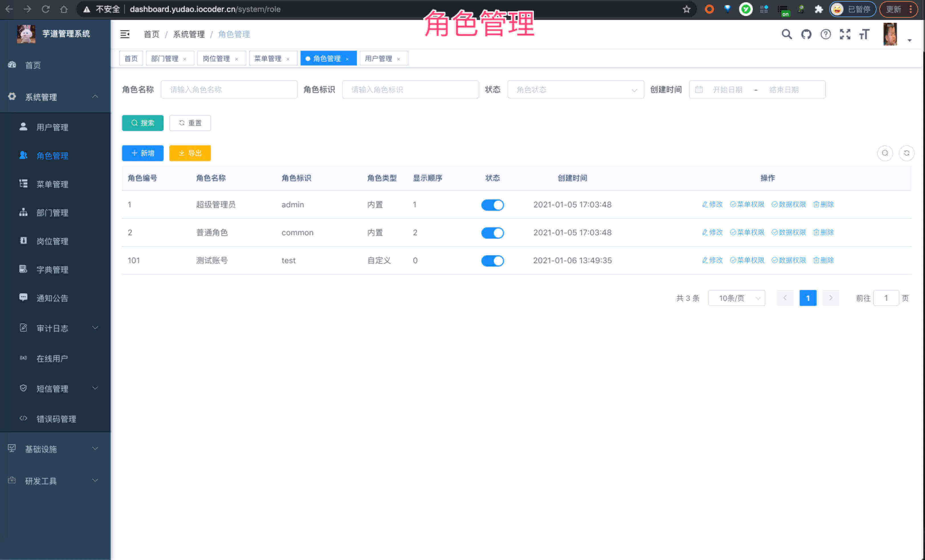Turn off the 测试账号 status switch

click(x=492, y=260)
